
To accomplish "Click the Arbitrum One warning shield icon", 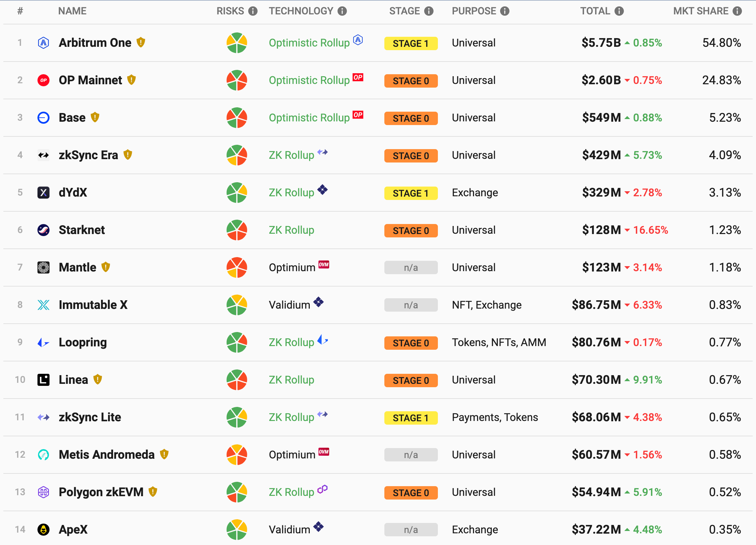I will pyautogui.click(x=141, y=42).
